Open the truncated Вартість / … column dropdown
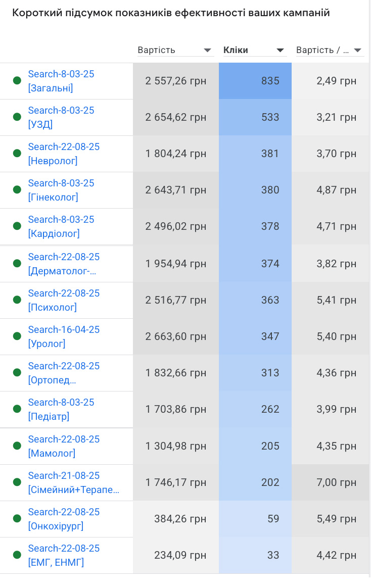Viewport: 371px width, 588px height. pyautogui.click(x=358, y=51)
